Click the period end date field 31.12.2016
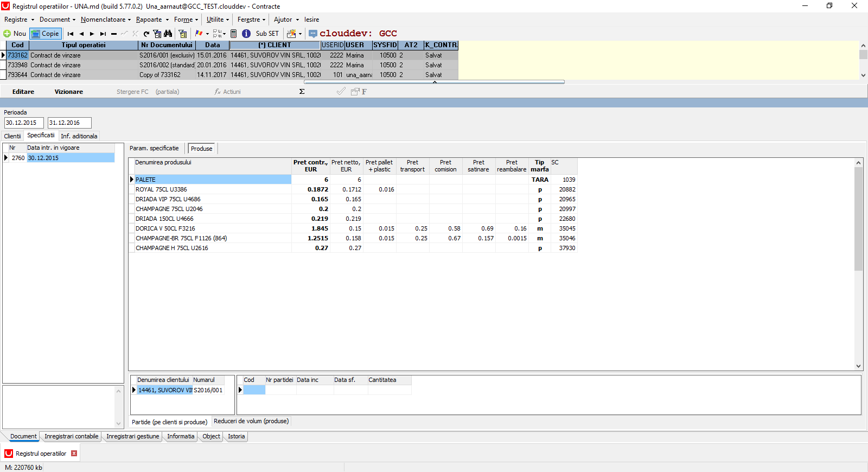868x472 pixels. [x=69, y=123]
